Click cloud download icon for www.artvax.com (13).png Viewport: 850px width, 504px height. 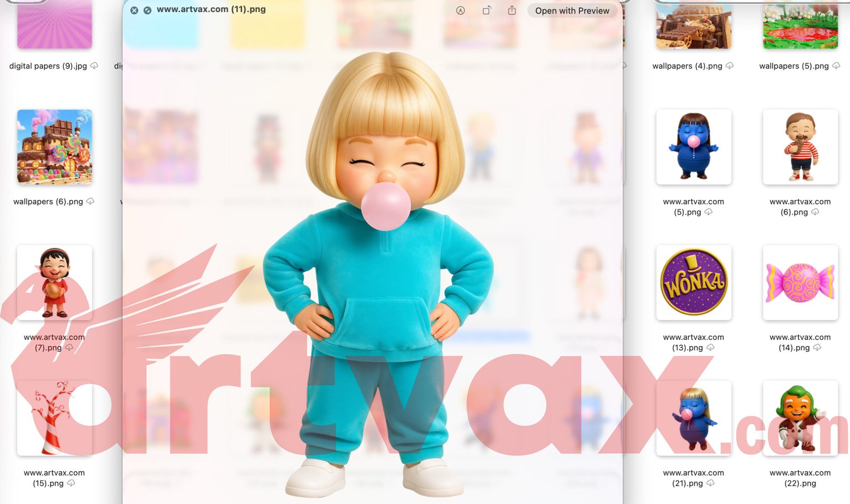(710, 347)
